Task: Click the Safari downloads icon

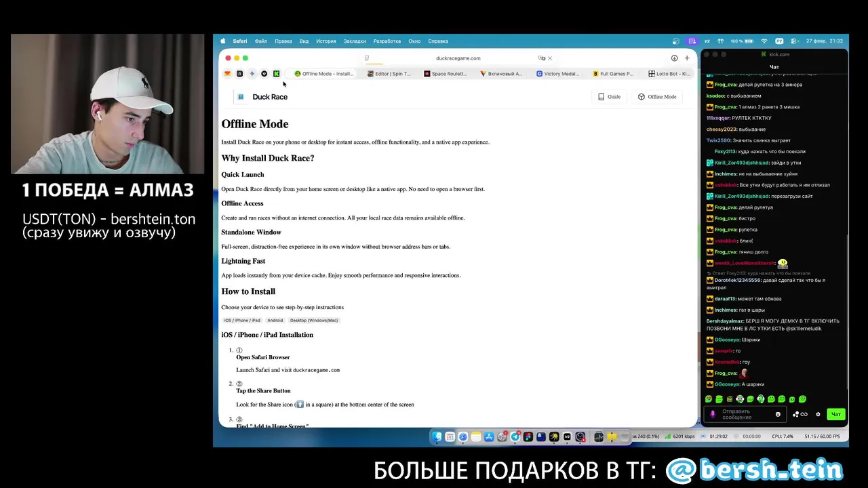Action: (674, 58)
